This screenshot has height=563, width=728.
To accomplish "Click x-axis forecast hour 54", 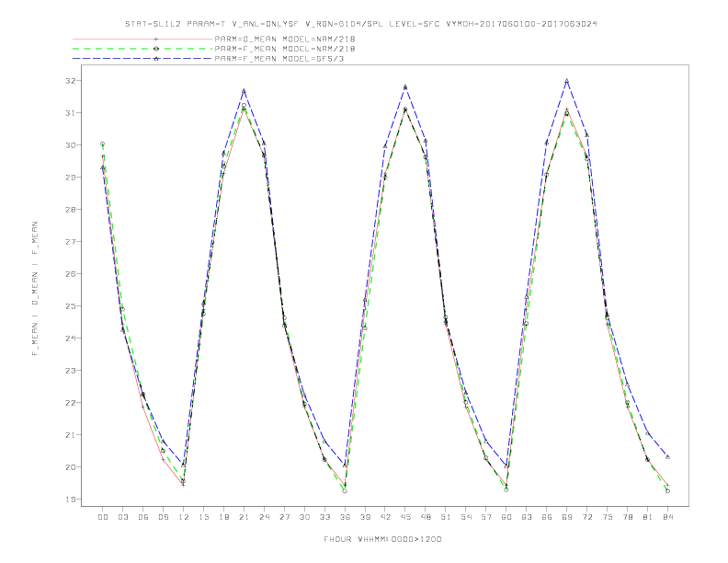I will 466,517.
